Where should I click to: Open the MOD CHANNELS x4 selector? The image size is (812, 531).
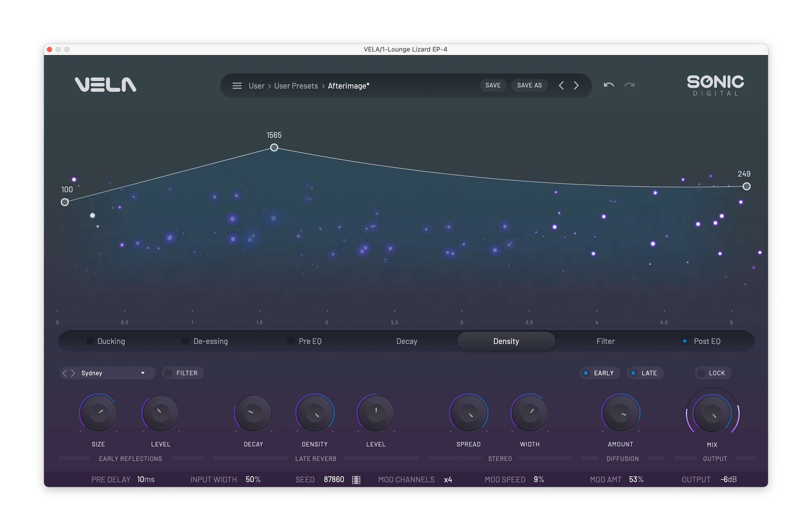pos(448,480)
